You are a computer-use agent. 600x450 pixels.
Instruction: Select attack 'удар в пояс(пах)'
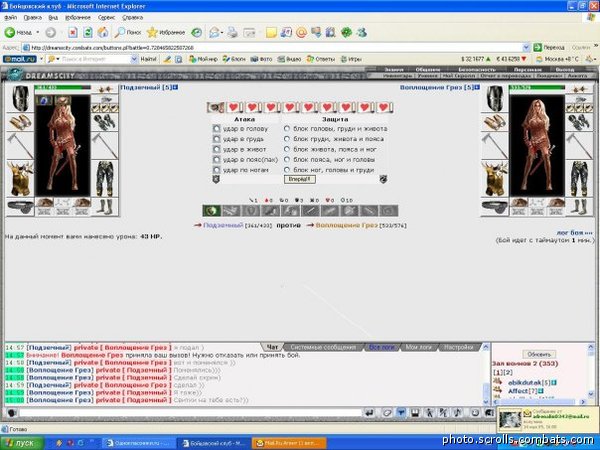[x=217, y=160]
